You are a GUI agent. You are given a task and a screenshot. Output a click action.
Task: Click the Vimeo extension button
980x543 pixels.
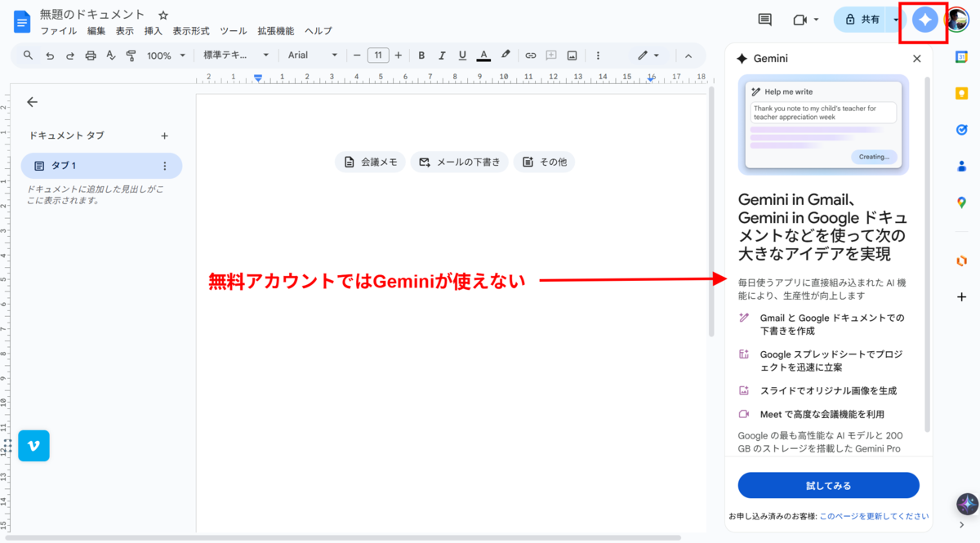(33, 445)
